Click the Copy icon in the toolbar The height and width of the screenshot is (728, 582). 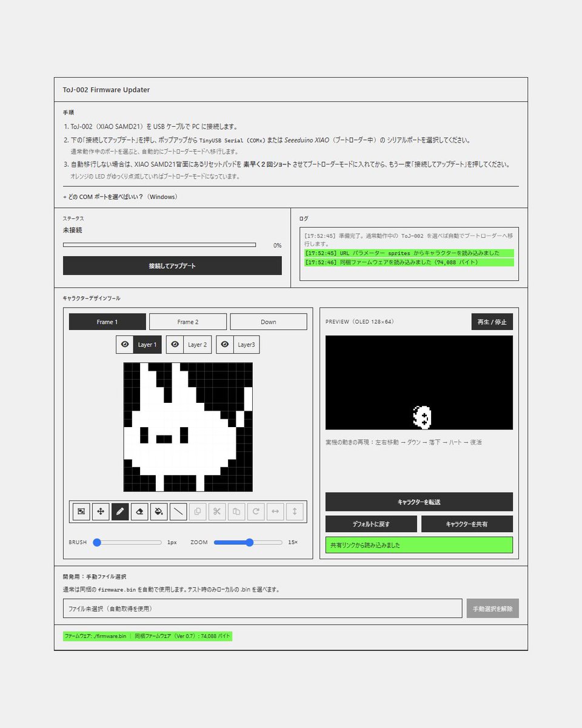coord(198,511)
